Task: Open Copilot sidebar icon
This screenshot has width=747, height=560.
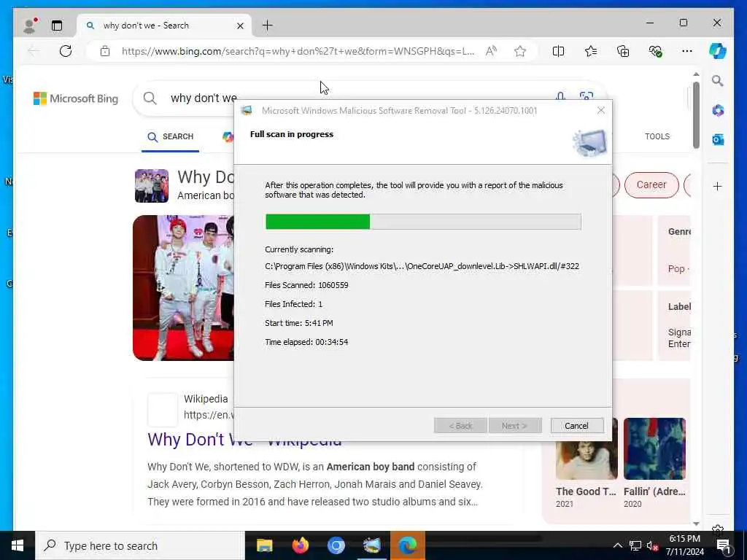Action: click(x=718, y=51)
